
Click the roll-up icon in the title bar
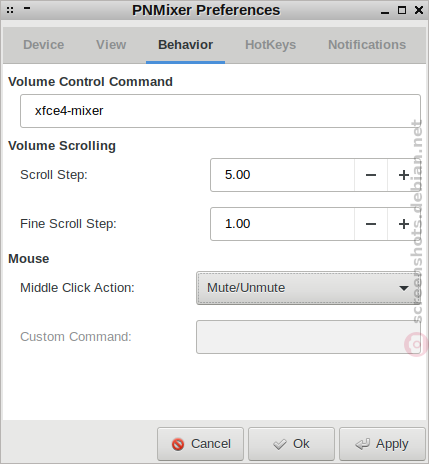click(27, 9)
